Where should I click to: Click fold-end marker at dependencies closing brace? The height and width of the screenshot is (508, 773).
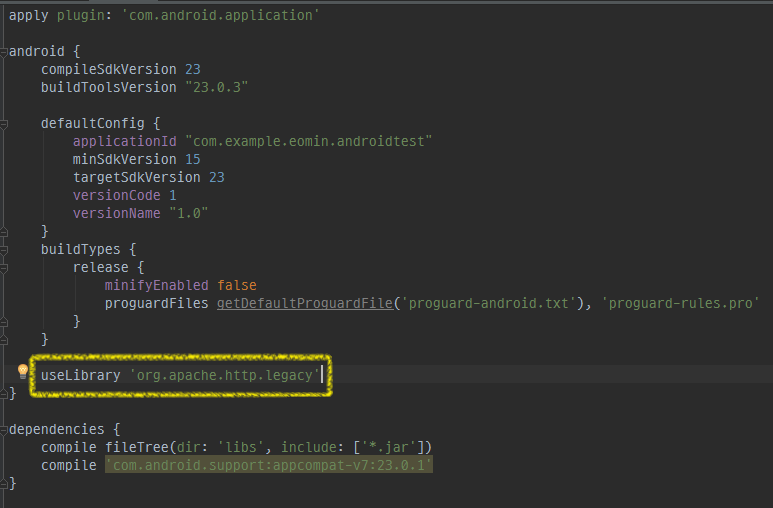click(3, 484)
